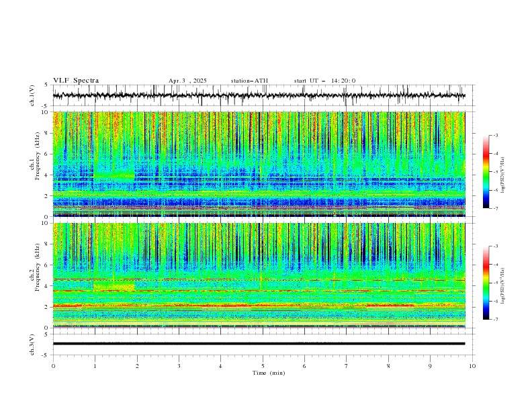
Task: Click the 'VLF Spectra' title text
Action: pyautogui.click(x=76, y=81)
